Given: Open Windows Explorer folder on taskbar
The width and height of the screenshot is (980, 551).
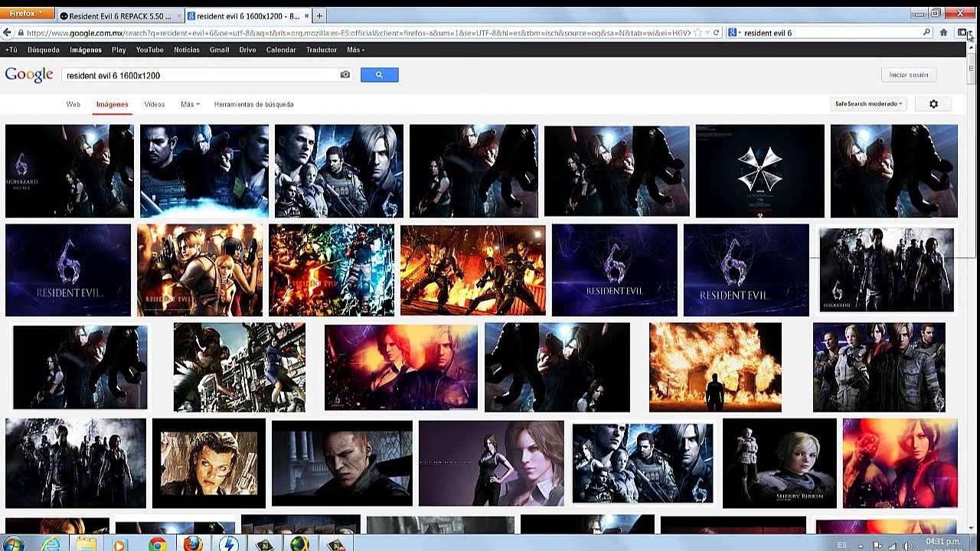Looking at the screenshot, I should (86, 544).
